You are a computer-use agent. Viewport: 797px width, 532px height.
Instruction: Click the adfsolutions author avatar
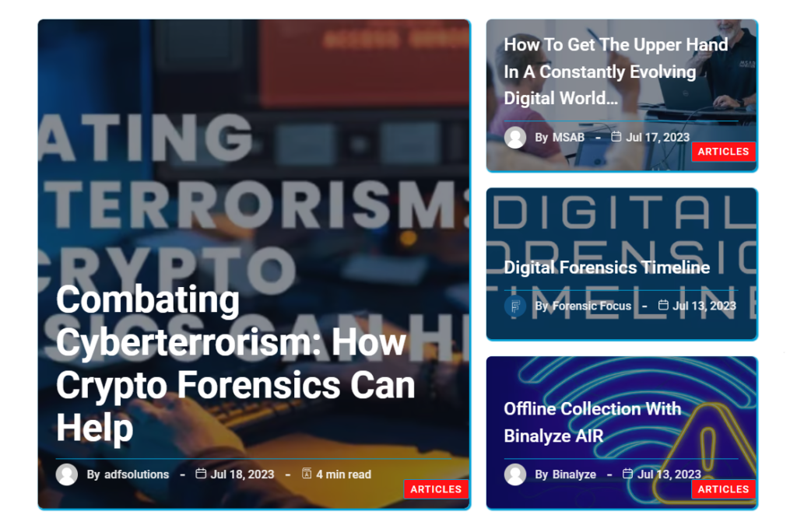pyautogui.click(x=67, y=474)
